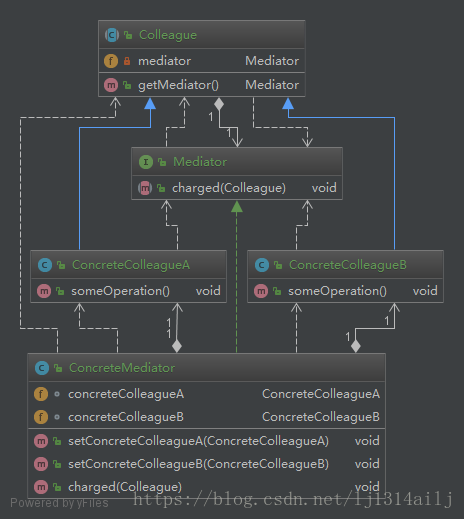The image size is (464, 519).
Task: Click the private lock icon beside mediator
Action: [127, 61]
